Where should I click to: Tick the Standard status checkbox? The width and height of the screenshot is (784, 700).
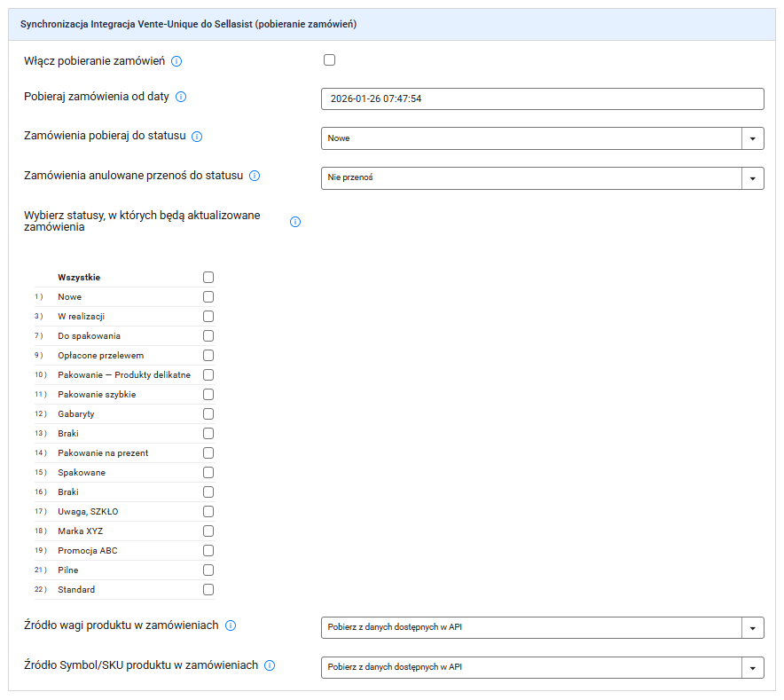tap(208, 590)
